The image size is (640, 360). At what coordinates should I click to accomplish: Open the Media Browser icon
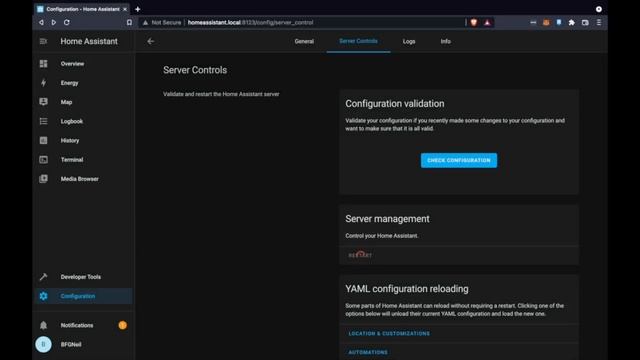tap(43, 179)
